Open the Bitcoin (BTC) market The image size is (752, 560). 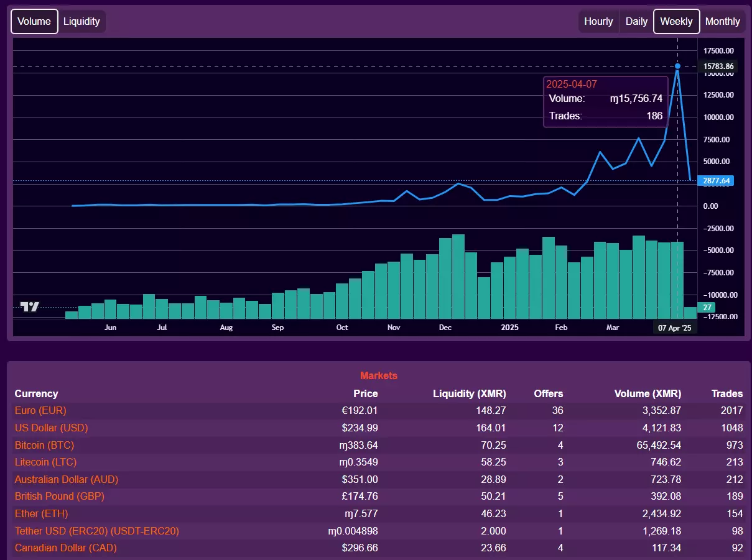pyautogui.click(x=44, y=445)
